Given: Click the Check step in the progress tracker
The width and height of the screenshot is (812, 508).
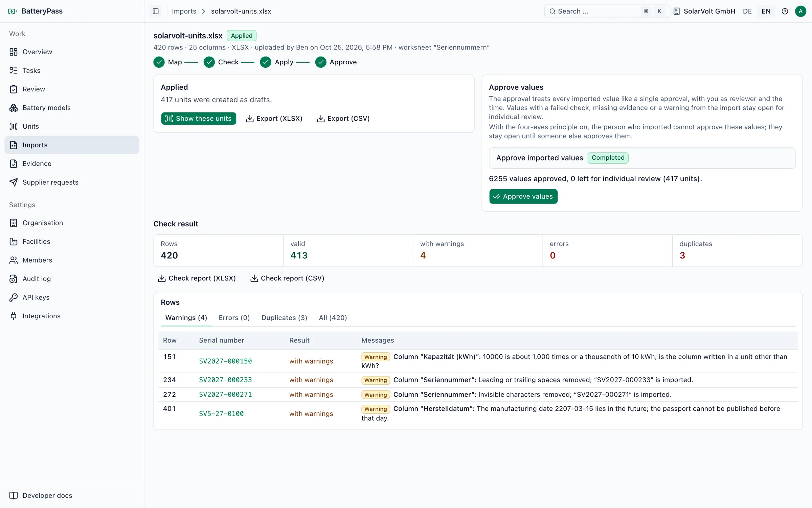Looking at the screenshot, I should click(222, 62).
